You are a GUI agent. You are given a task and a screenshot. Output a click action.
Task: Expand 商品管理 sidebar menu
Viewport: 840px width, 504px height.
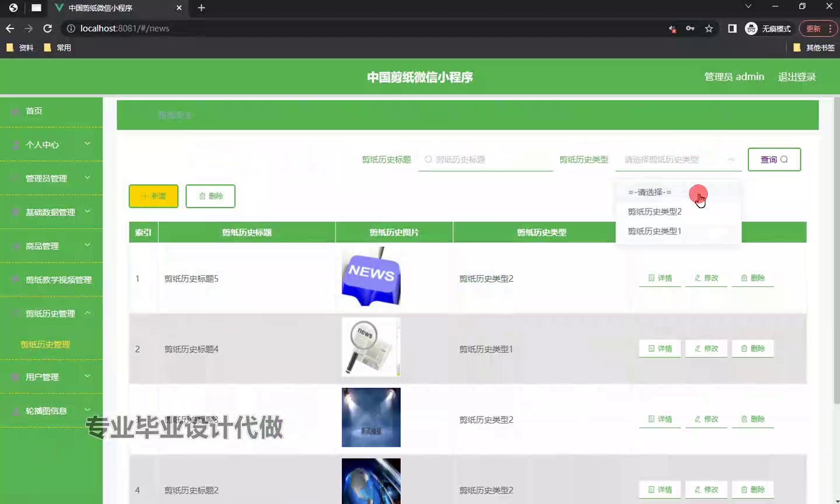pos(51,246)
